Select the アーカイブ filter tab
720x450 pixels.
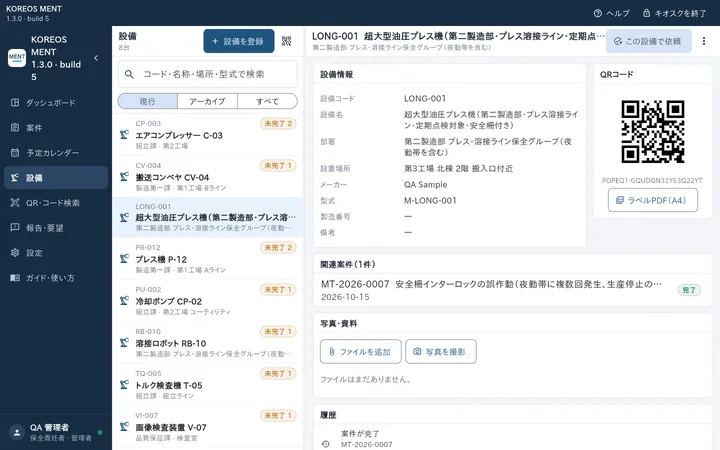point(207,101)
